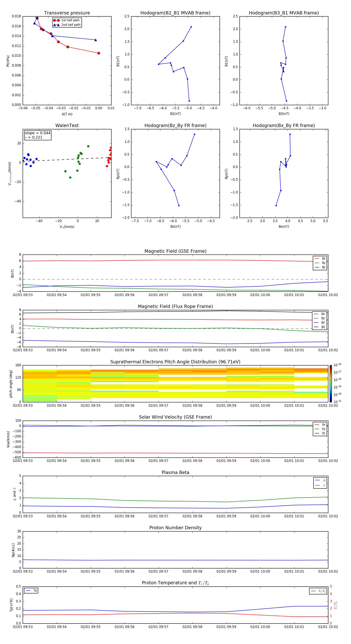Click the "pitch angle (deg)" axis label
Screen dimensions: 351x644
11,384
